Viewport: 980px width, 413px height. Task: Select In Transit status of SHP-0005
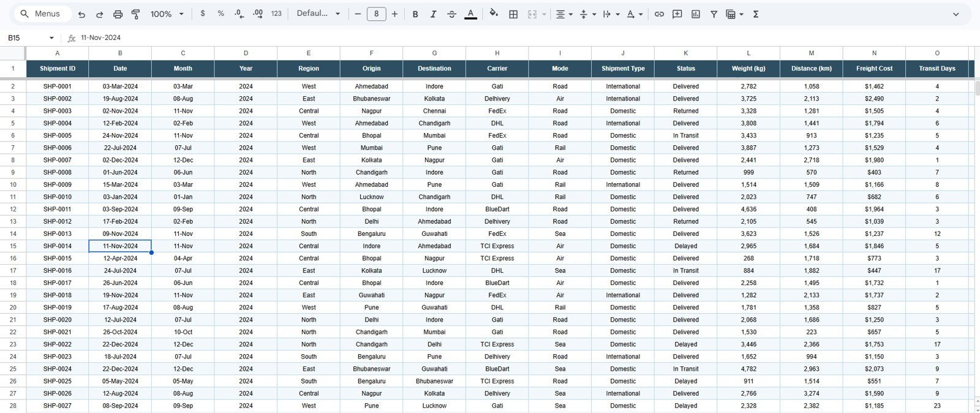pyautogui.click(x=686, y=135)
